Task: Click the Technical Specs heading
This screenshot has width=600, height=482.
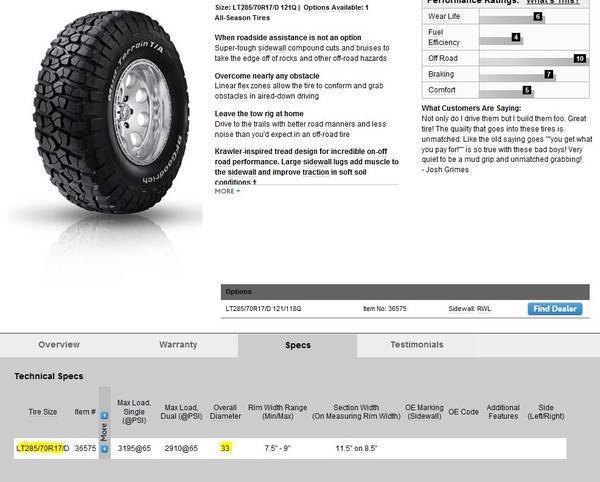Action: [x=49, y=376]
